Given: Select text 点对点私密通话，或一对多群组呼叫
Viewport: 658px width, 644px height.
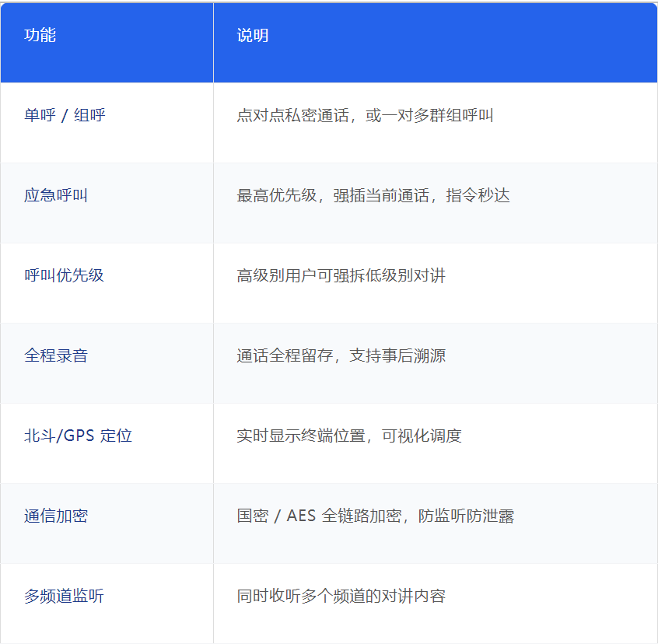Looking at the screenshot, I should pyautogui.click(x=365, y=115).
